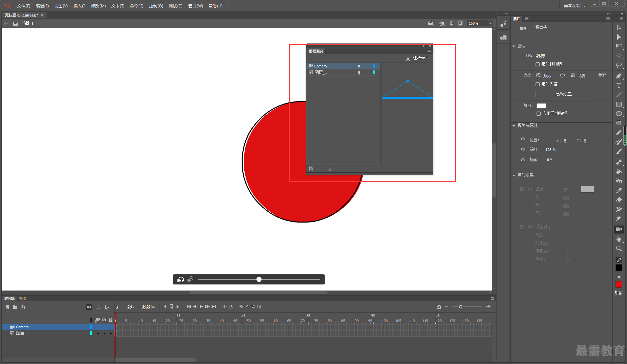Open the timeline panel options menu

pos(492,299)
